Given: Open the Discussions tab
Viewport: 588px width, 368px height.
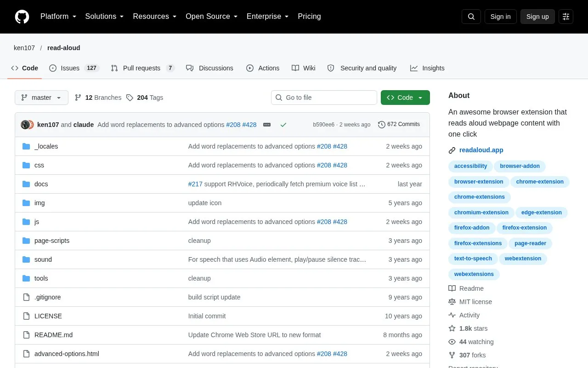Looking at the screenshot, I should pyautogui.click(x=209, y=68).
